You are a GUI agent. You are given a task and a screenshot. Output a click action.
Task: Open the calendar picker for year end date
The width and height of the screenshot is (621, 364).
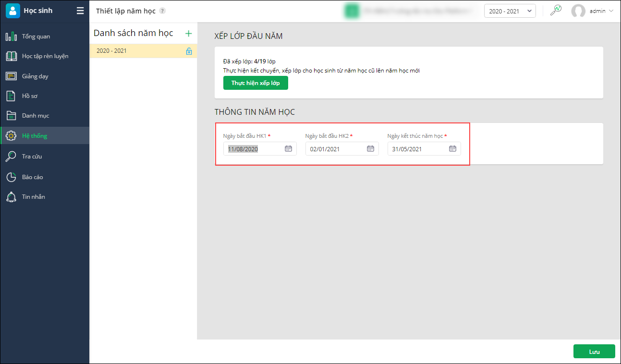pyautogui.click(x=452, y=149)
